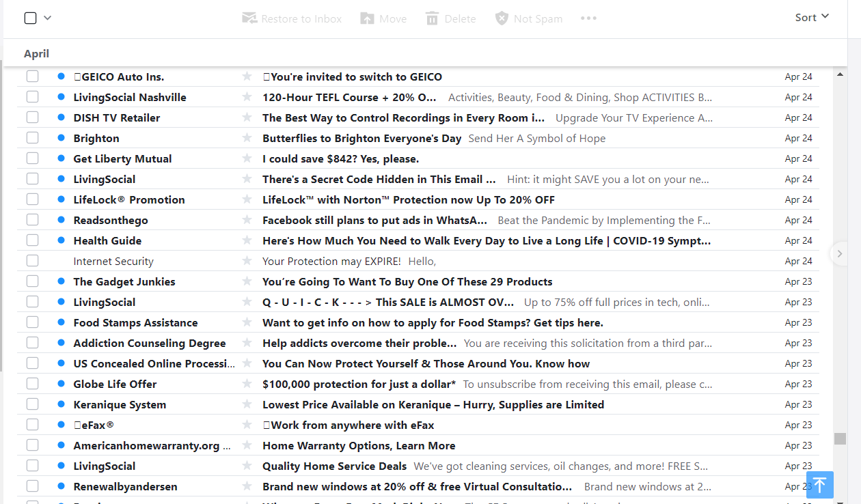
Task: Toggle unread dot on Health Guide email
Action: (x=61, y=240)
